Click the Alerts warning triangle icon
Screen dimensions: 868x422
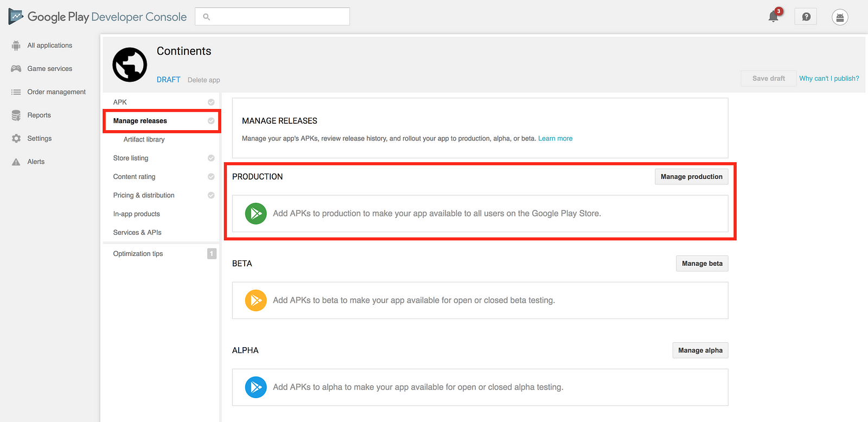click(x=16, y=162)
